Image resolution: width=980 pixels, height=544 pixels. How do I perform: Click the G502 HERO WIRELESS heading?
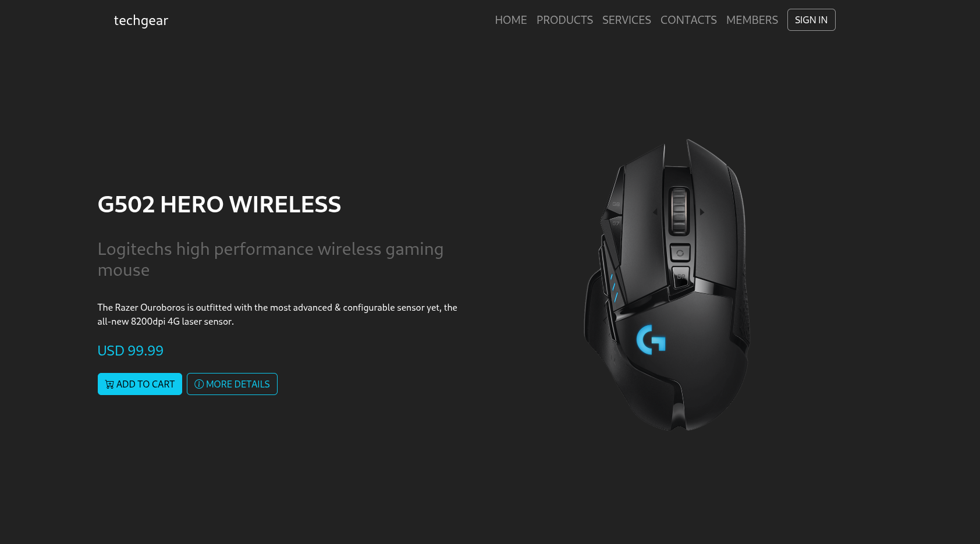219,204
